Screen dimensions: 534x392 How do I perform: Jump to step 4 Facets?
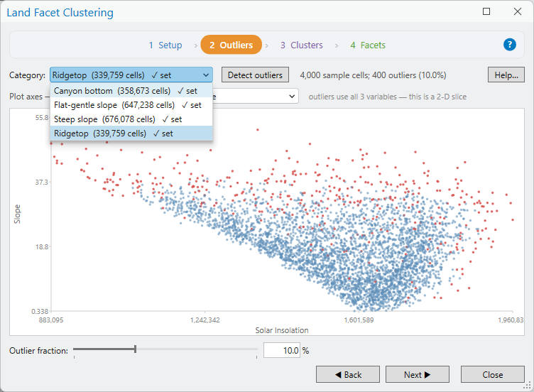point(368,45)
